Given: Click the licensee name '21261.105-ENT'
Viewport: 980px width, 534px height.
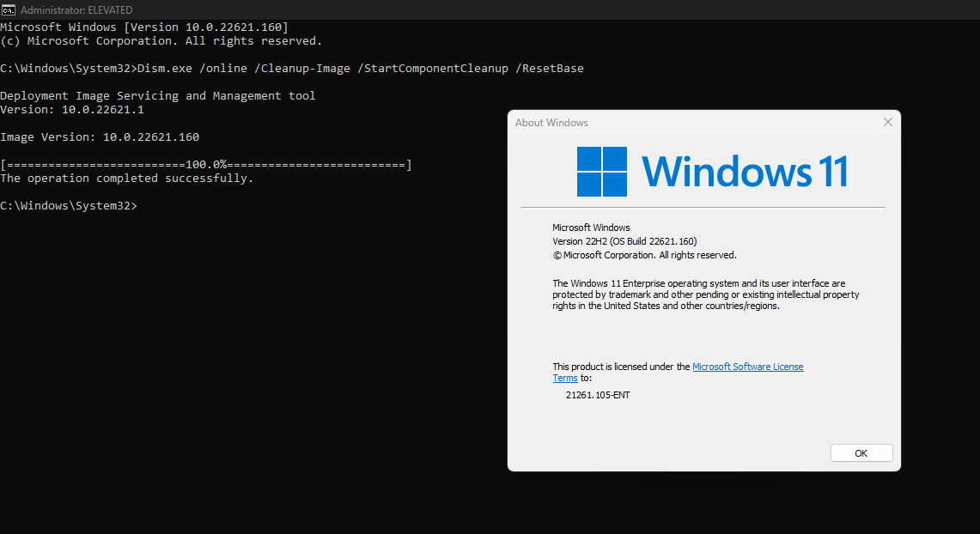Looking at the screenshot, I should 598,395.
